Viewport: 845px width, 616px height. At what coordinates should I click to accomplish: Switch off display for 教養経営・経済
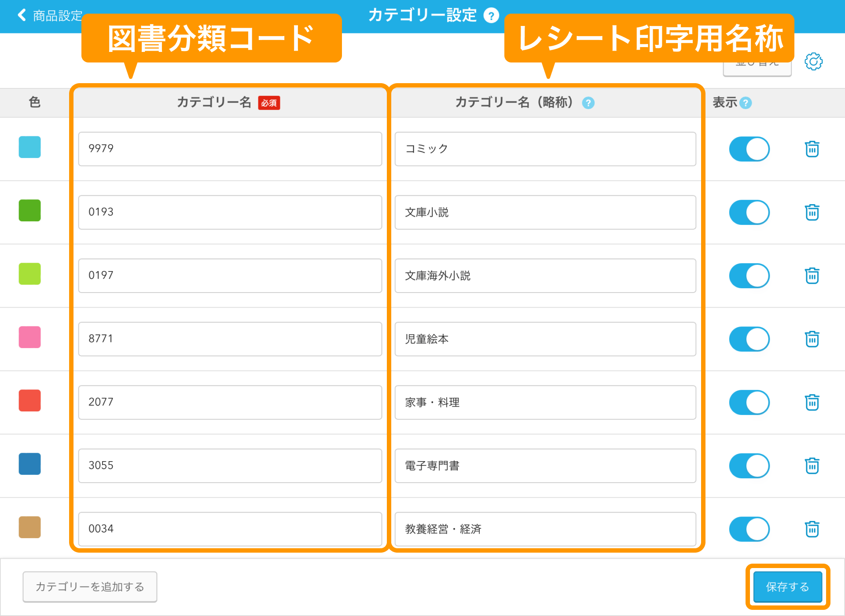tap(749, 529)
